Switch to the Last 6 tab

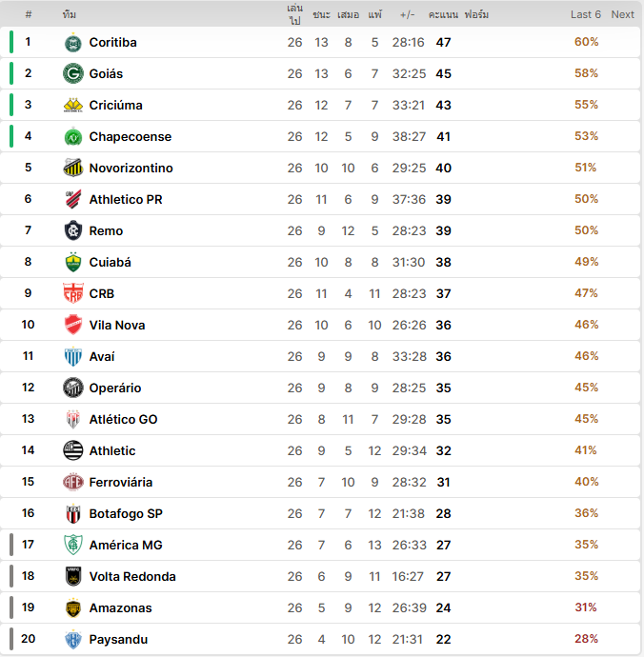tap(586, 14)
